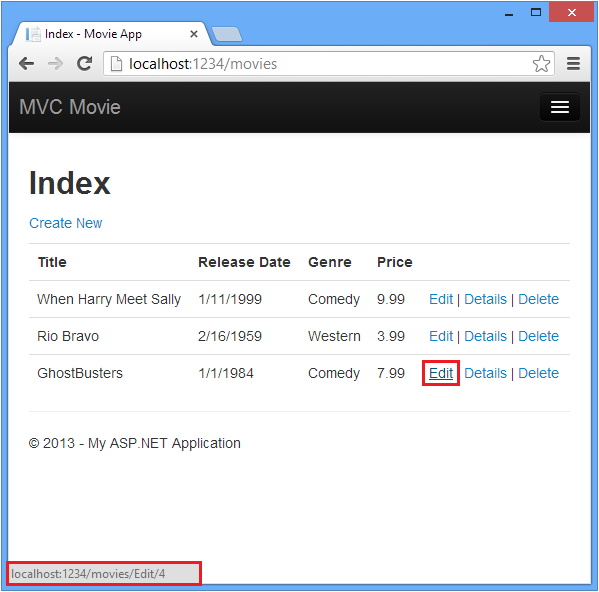599x592 pixels.
Task: Open the MVC Movie brand link
Action: [70, 107]
